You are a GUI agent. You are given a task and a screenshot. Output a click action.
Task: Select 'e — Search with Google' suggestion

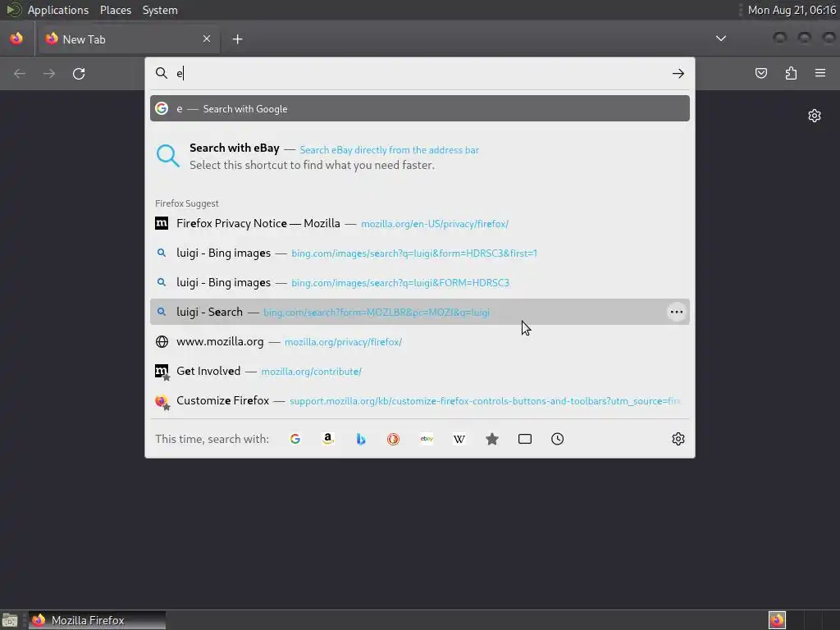tap(419, 108)
